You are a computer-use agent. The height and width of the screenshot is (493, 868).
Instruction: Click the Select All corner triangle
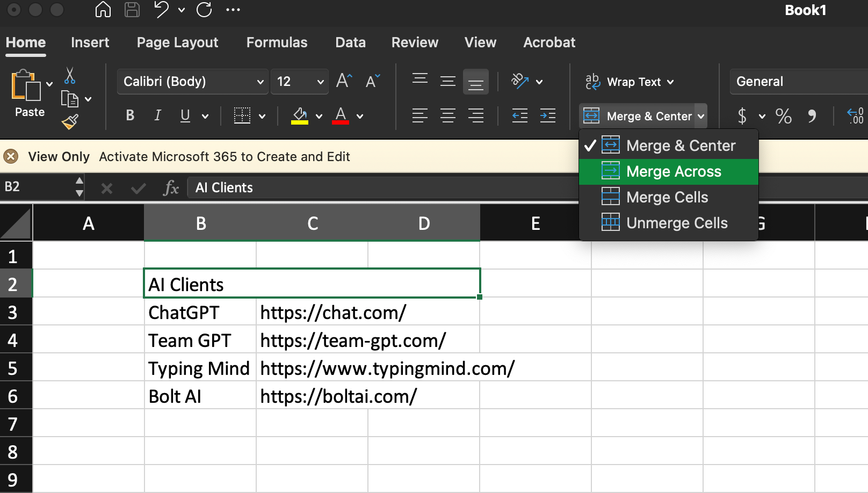pyautogui.click(x=16, y=223)
